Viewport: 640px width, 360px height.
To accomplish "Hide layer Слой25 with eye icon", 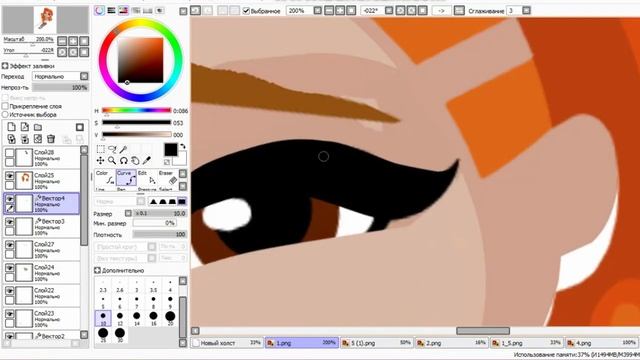I will click(9, 176).
